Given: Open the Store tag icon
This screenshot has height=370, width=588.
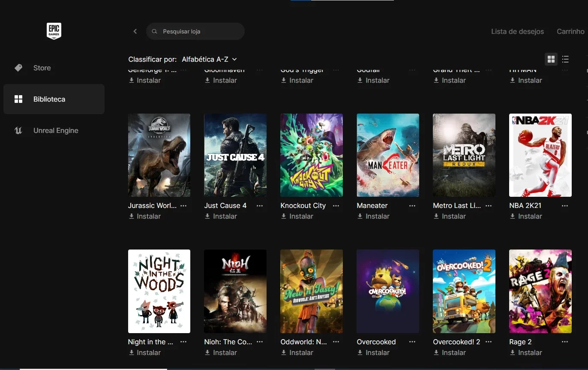Looking at the screenshot, I should pos(18,68).
